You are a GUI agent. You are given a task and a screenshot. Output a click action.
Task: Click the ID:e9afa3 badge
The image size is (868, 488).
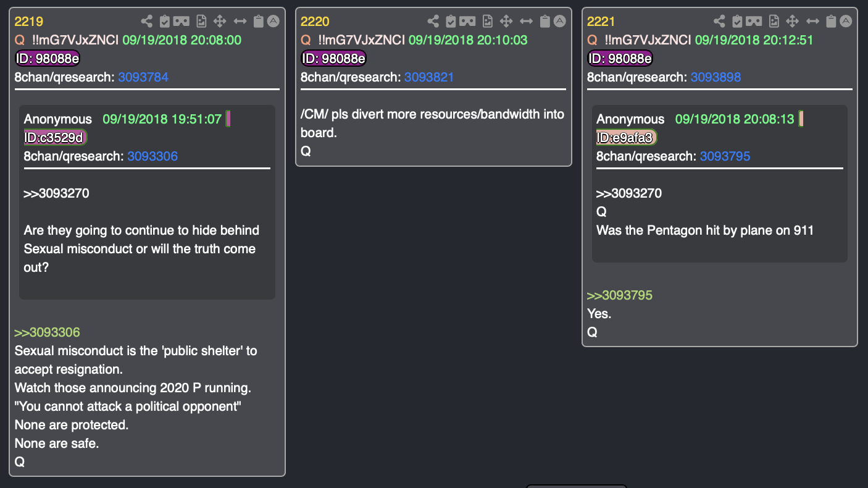pyautogui.click(x=627, y=138)
